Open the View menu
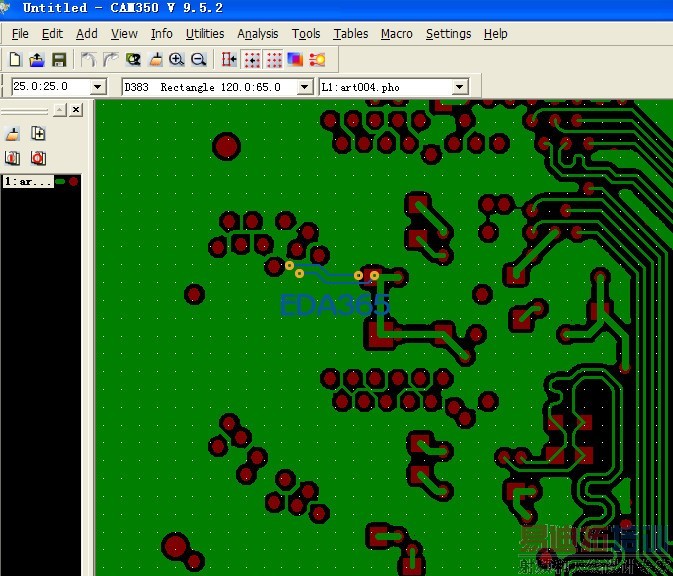The width and height of the screenshot is (673, 576). pos(124,33)
